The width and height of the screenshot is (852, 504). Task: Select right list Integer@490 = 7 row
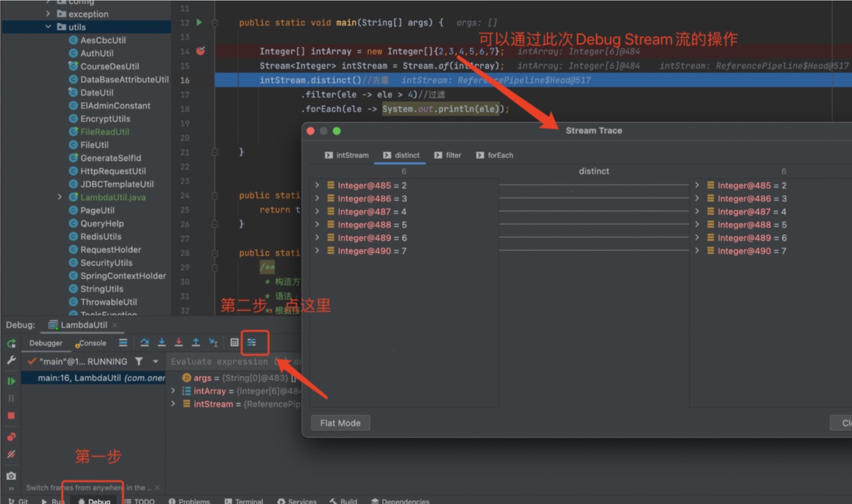point(771,251)
